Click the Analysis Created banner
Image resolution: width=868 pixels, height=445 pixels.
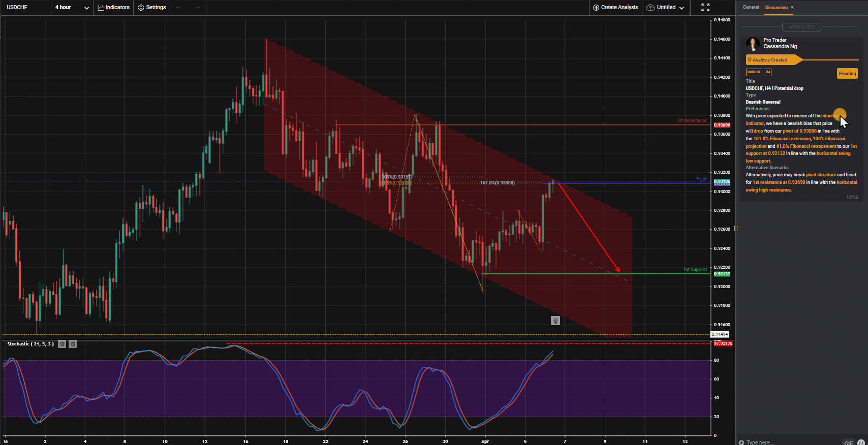point(774,60)
